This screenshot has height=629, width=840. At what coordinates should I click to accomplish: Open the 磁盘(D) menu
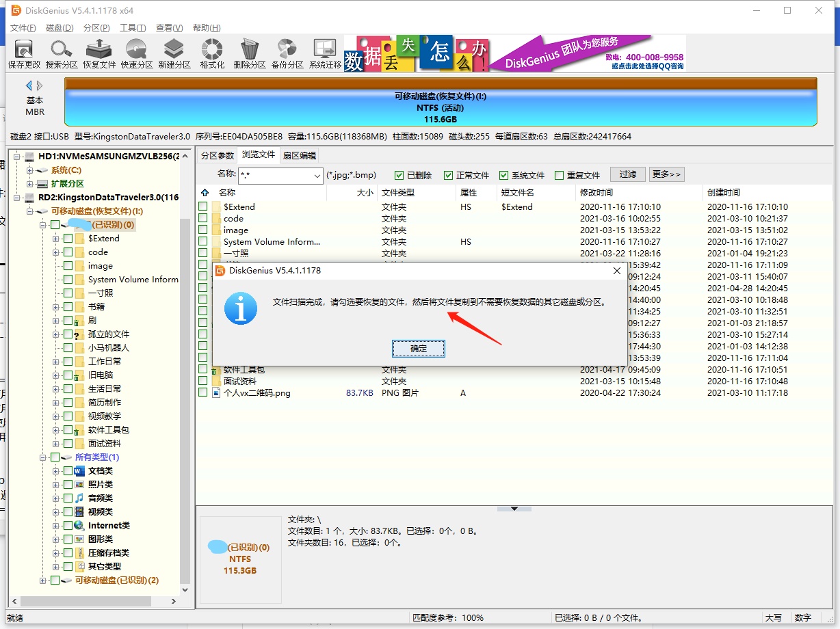pyautogui.click(x=60, y=28)
